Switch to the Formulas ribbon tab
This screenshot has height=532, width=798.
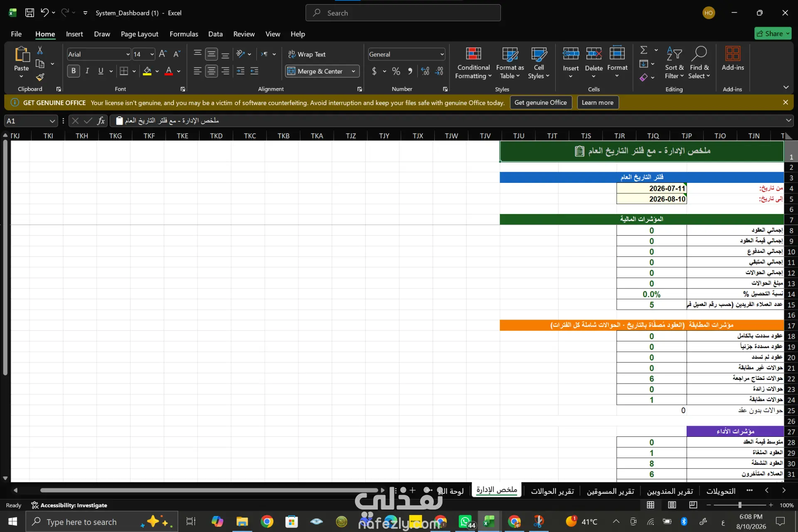[x=184, y=34]
